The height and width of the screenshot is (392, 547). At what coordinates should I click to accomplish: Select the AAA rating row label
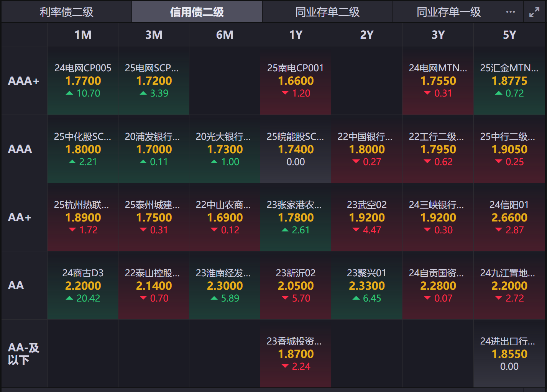coord(24,149)
